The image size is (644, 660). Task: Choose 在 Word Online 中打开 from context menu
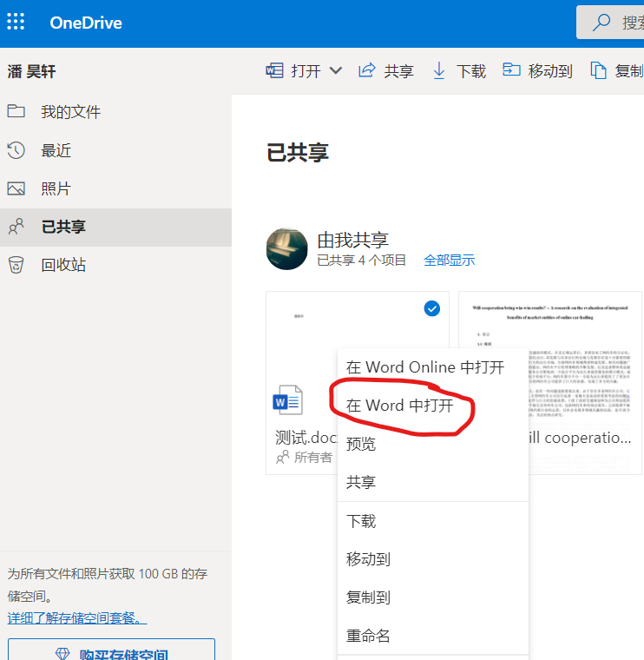click(433, 367)
